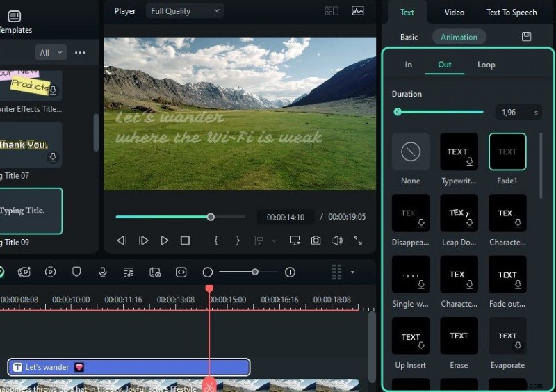This screenshot has height=392, width=556.
Task: Zoom to fit the timeline
Action: point(181,272)
